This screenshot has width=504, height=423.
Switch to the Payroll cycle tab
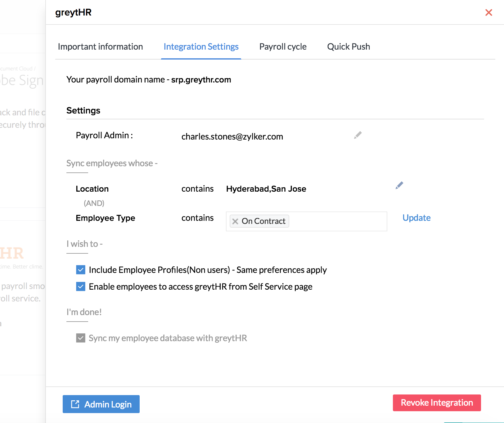[x=283, y=47]
